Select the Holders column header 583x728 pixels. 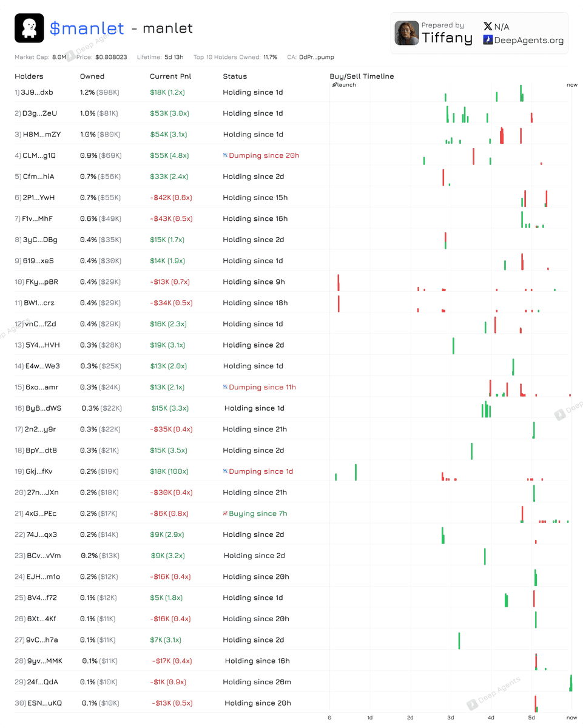[29, 76]
